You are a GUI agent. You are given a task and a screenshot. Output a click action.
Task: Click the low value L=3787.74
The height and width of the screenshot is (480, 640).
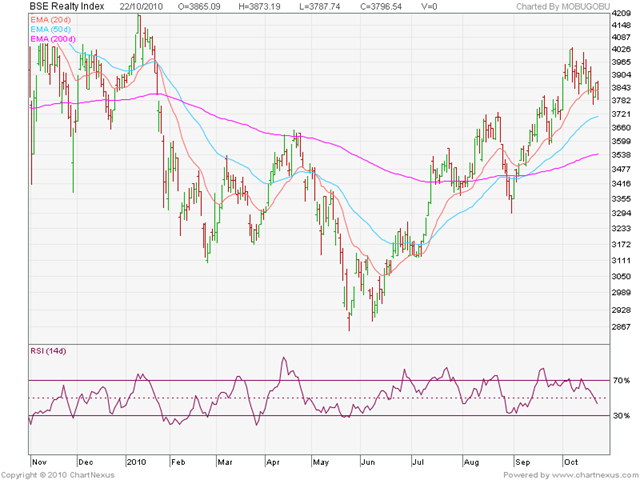319,7
